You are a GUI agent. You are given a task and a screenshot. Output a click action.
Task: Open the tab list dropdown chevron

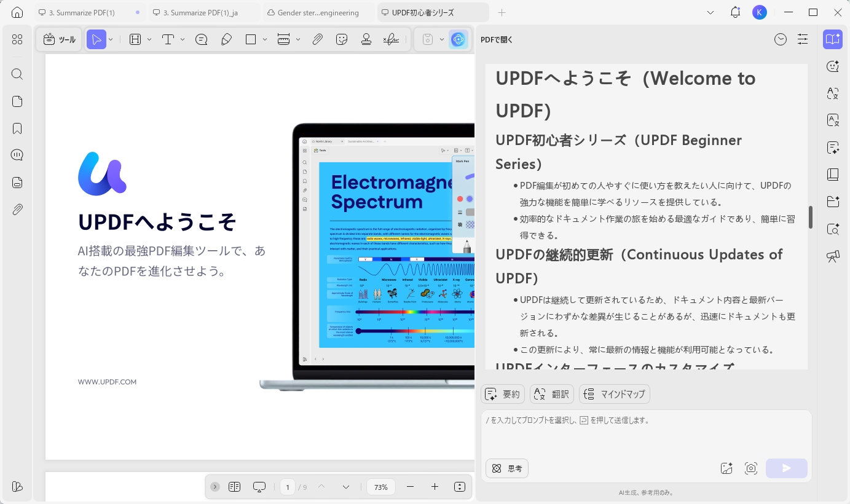point(710,12)
